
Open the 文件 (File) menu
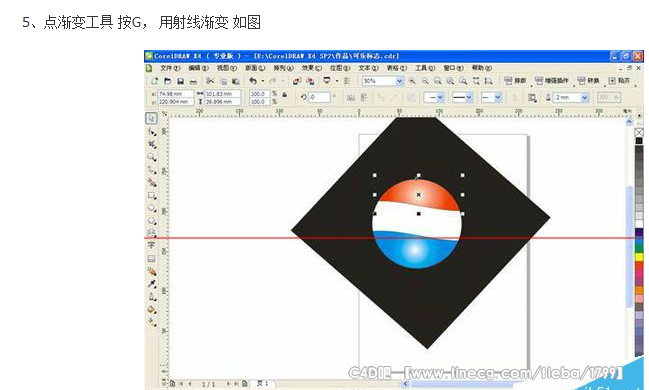pos(170,68)
